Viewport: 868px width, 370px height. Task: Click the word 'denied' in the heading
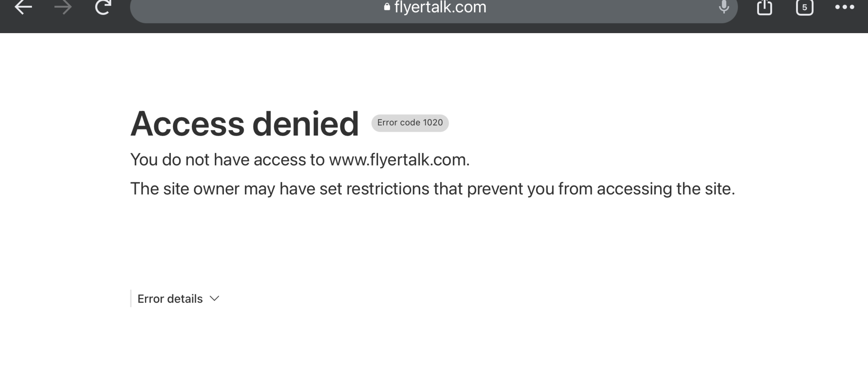[x=305, y=124]
